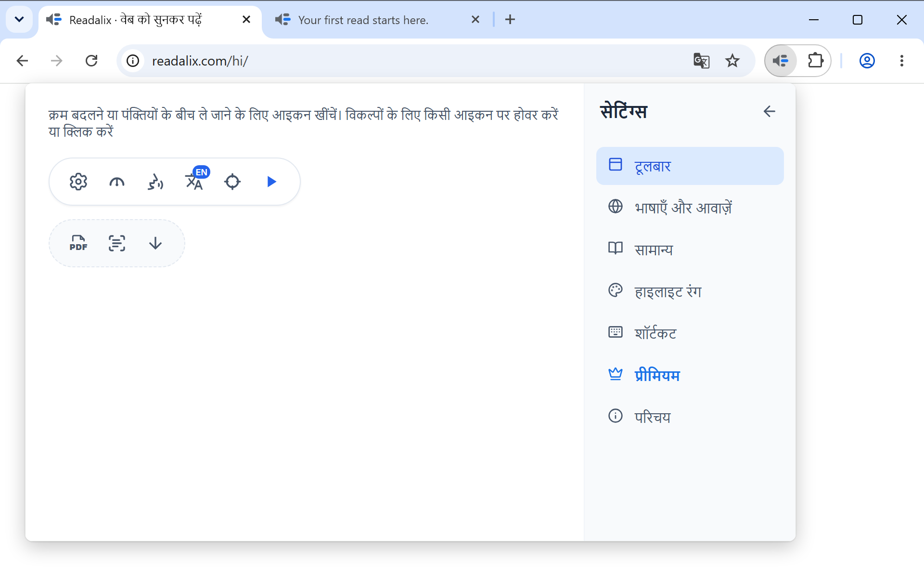Click the voice speaking-head icon in toolbar
Viewport: 924px width, 578px height.
(x=155, y=182)
